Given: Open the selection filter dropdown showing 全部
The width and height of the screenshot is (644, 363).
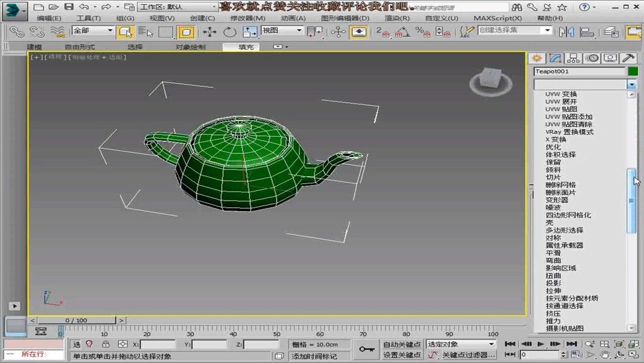Looking at the screenshot, I should (92, 30).
